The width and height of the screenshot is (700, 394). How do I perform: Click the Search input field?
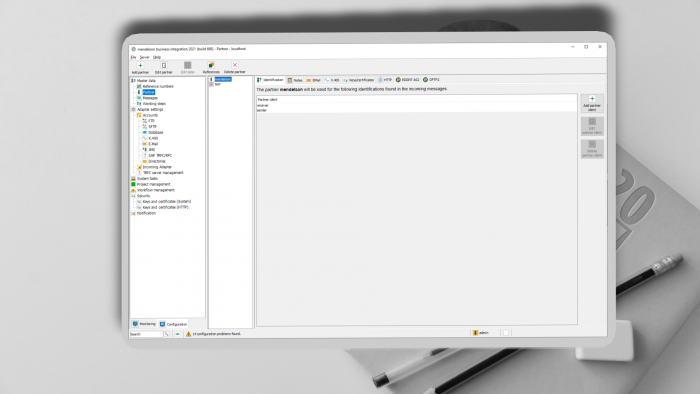pyautogui.click(x=146, y=334)
